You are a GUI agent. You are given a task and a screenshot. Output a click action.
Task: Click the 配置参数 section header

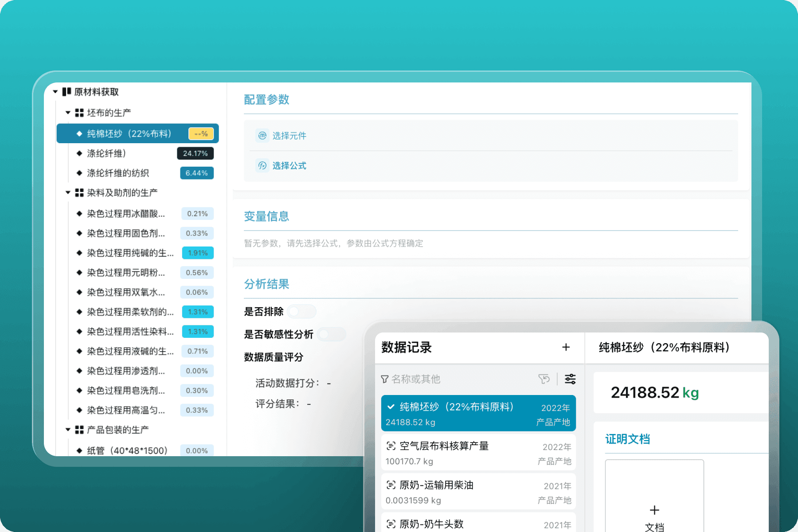266,99
